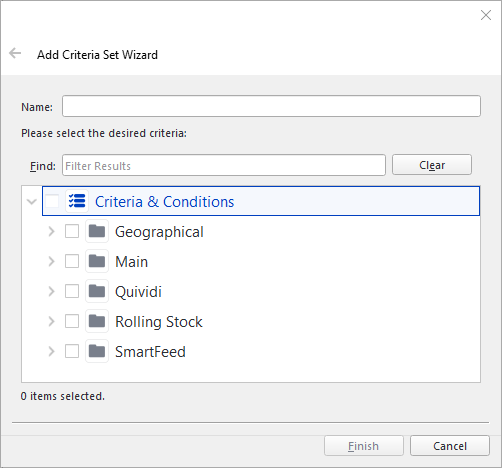502x468 pixels.
Task: Go back using the wizard back arrow
Action: tap(15, 53)
